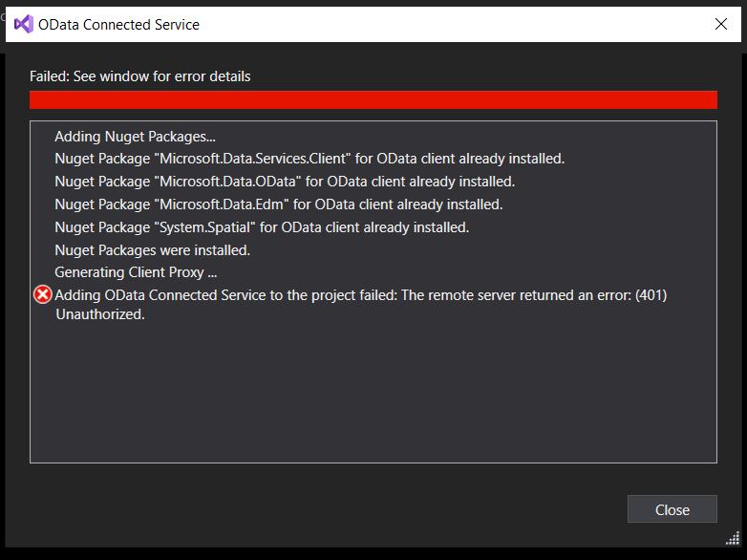The width and height of the screenshot is (747, 560).
Task: Select the Microsoft.Data.Services.Client log entry
Action: [x=309, y=159]
